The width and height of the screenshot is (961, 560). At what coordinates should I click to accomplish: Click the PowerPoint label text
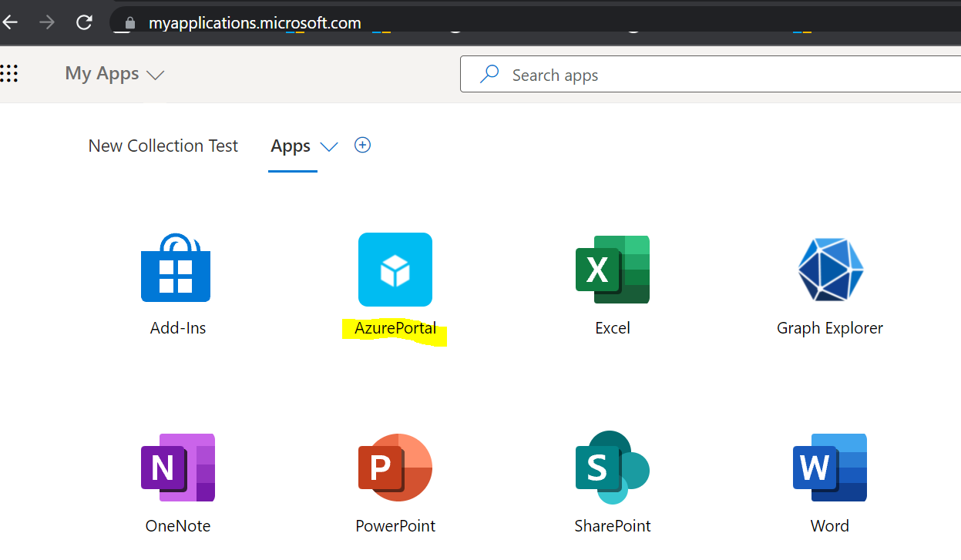coord(395,526)
